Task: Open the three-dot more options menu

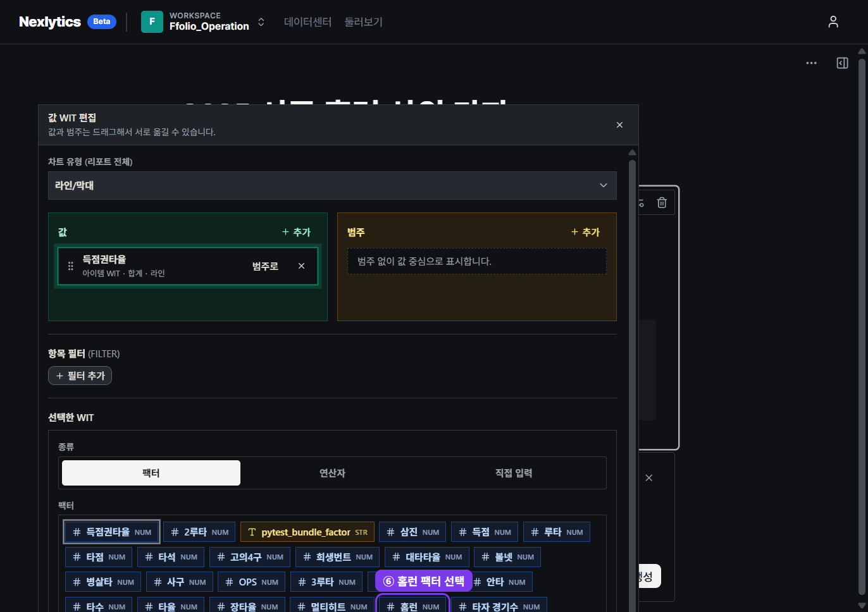Action: pyautogui.click(x=811, y=63)
